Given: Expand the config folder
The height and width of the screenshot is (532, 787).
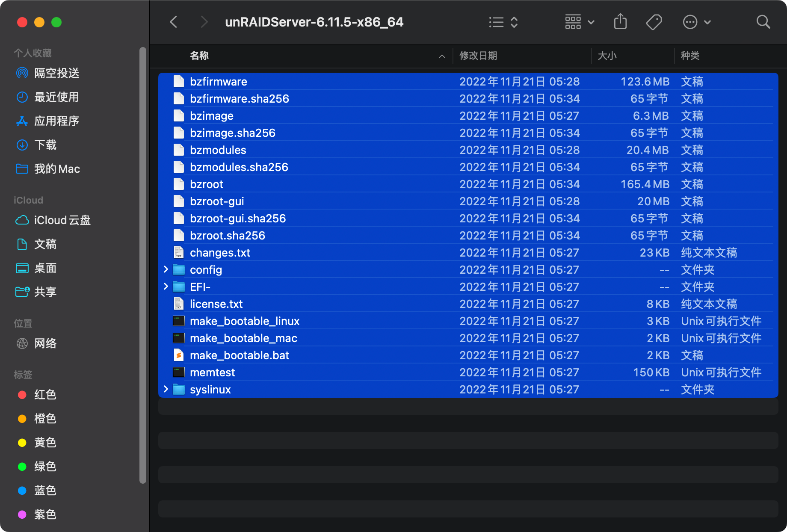Looking at the screenshot, I should click(166, 269).
